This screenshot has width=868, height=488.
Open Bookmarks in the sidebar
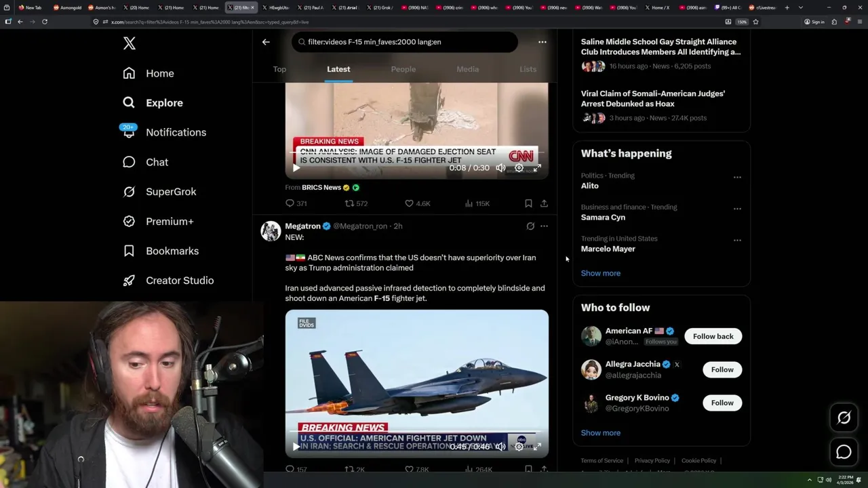click(161, 251)
